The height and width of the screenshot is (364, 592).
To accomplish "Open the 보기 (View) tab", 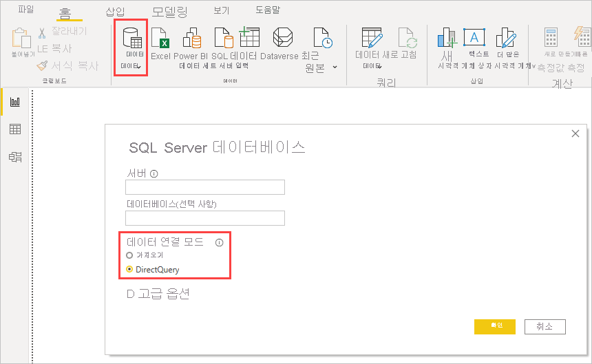I will (221, 10).
